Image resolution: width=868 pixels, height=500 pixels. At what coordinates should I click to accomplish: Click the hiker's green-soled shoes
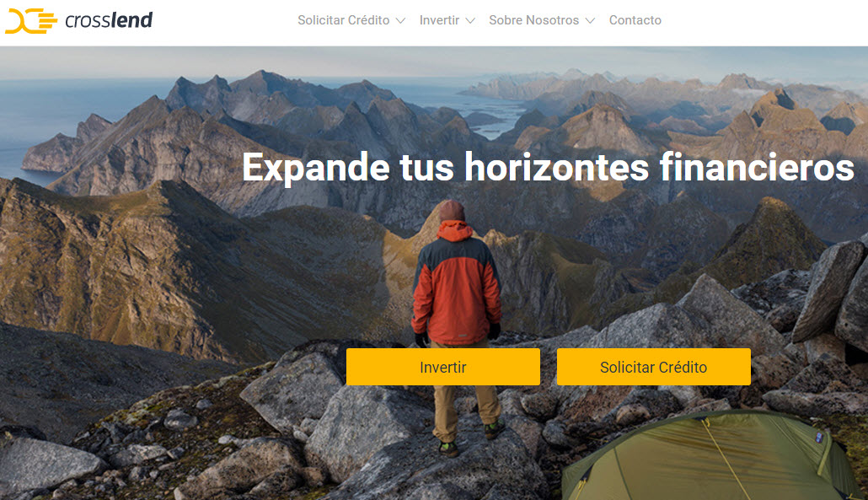pos(470,438)
